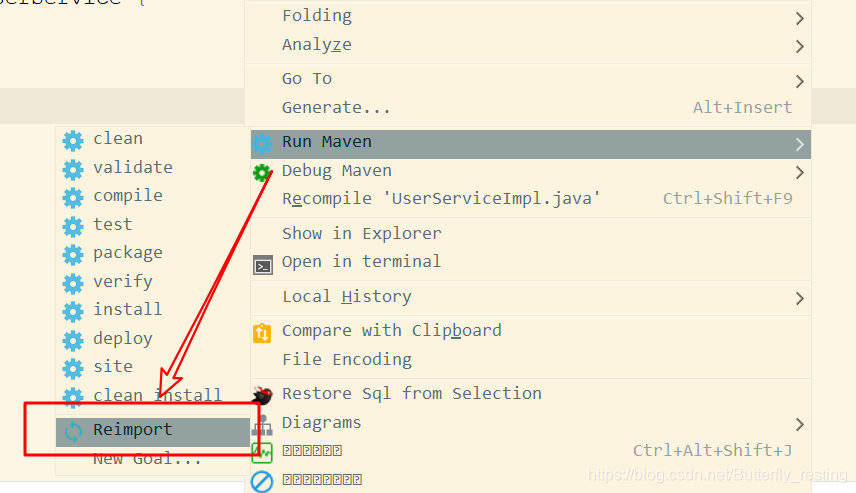
Task: Run the package Maven goal
Action: pos(153,253)
